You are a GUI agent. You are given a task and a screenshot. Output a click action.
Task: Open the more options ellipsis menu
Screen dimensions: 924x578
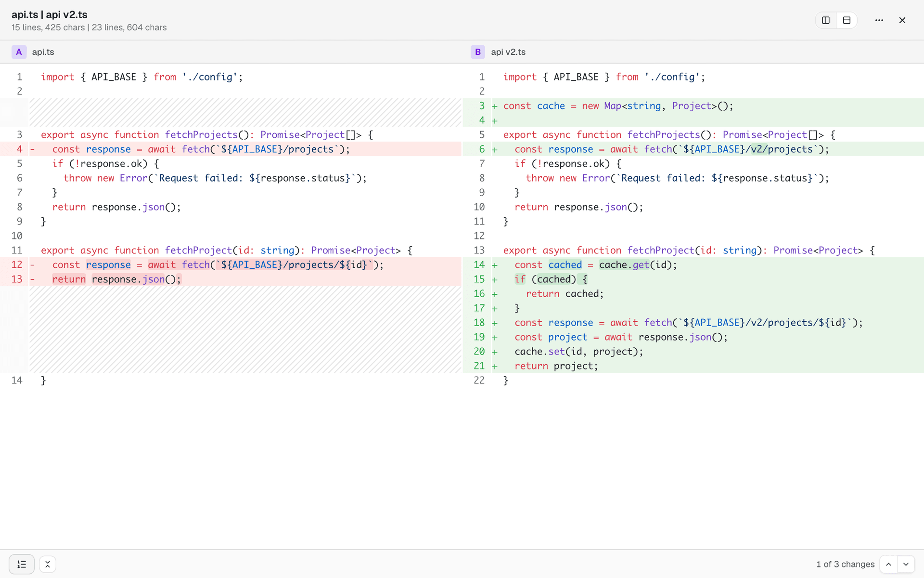click(879, 20)
